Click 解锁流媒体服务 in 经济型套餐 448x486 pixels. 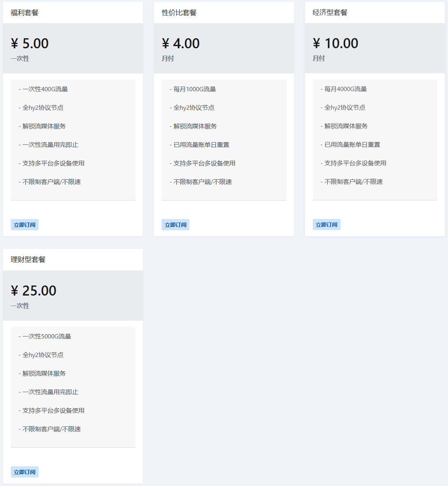point(344,126)
